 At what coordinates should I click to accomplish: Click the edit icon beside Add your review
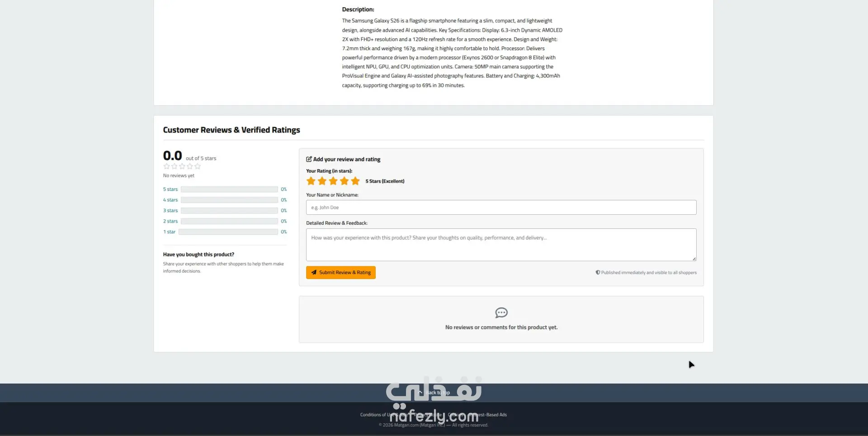[309, 159]
